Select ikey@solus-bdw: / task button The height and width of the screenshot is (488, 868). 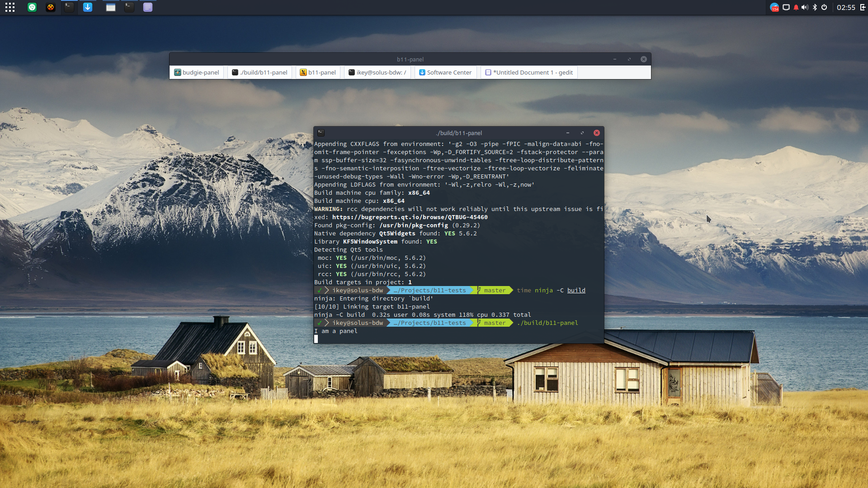coord(377,72)
